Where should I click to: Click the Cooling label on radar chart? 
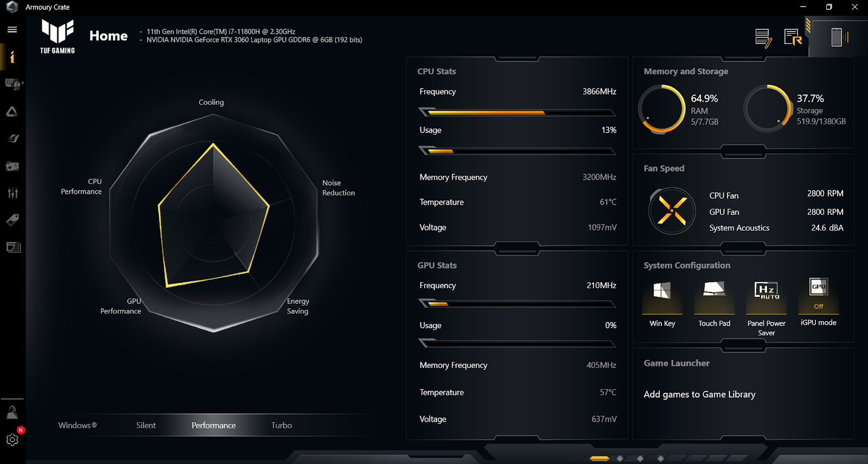pos(211,102)
